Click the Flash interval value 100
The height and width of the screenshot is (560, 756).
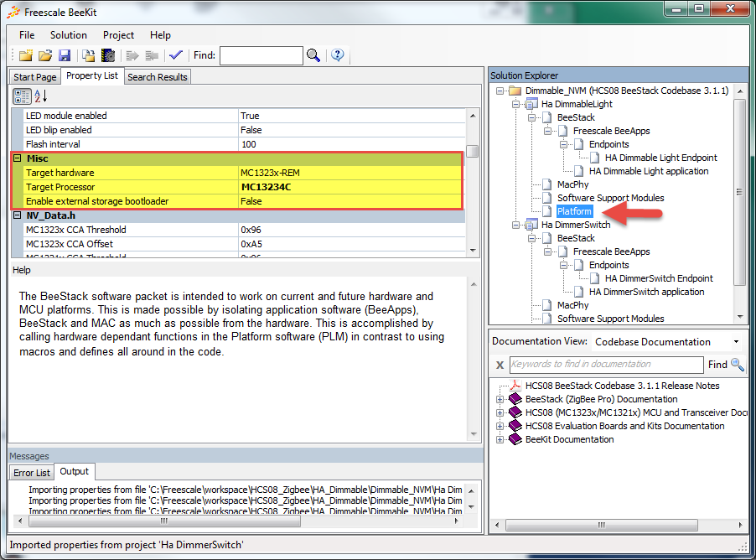tap(248, 144)
